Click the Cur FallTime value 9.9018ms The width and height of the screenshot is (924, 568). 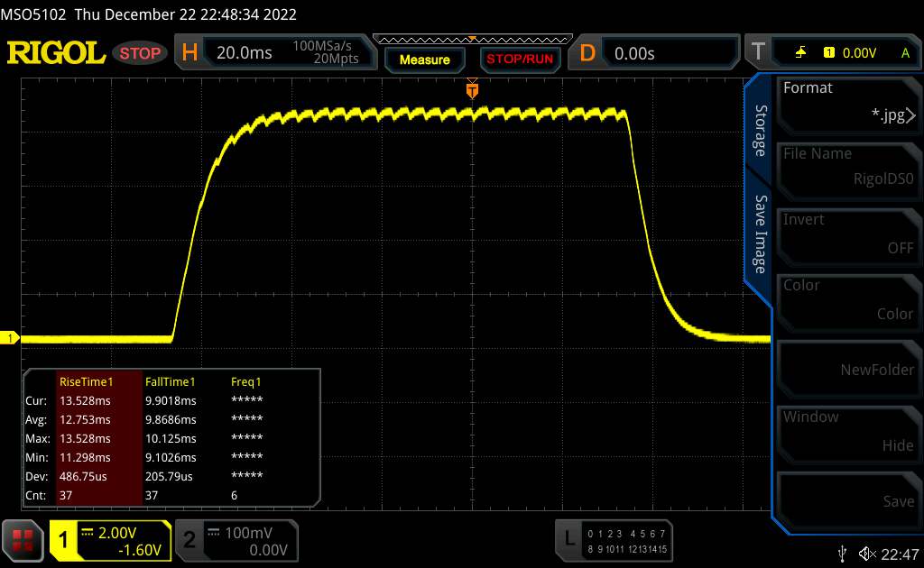coord(171,400)
